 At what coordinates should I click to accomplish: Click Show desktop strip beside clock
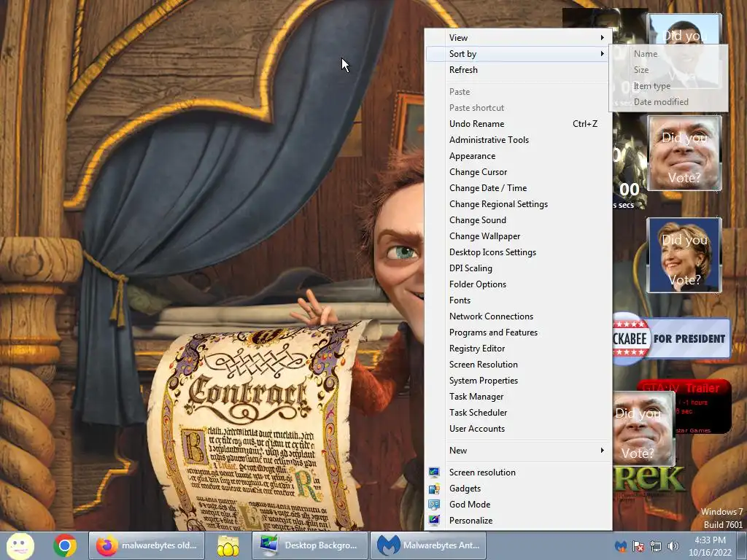tap(742, 545)
